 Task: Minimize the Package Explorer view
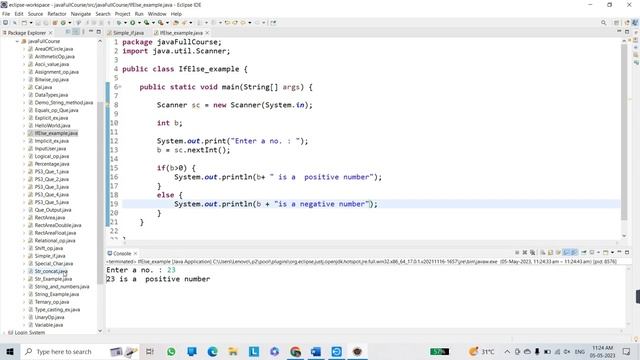pos(91,31)
